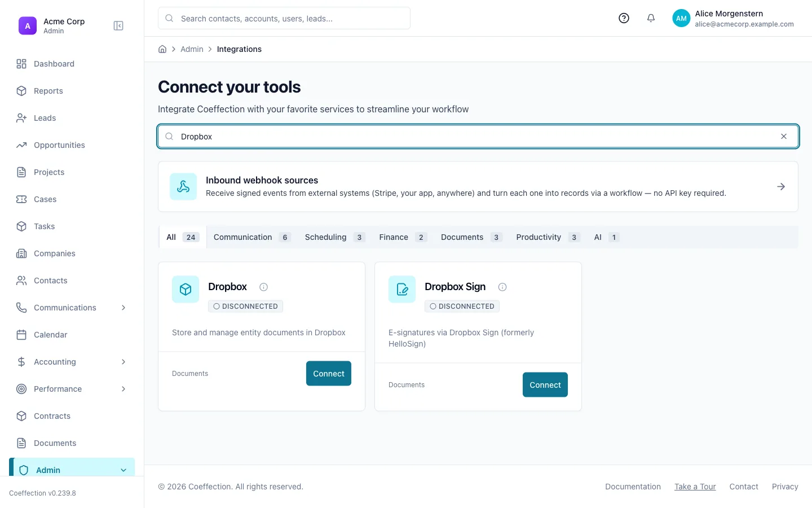The width and height of the screenshot is (812, 508).
Task: Click the Dropbox cube logo icon
Action: tap(186, 290)
